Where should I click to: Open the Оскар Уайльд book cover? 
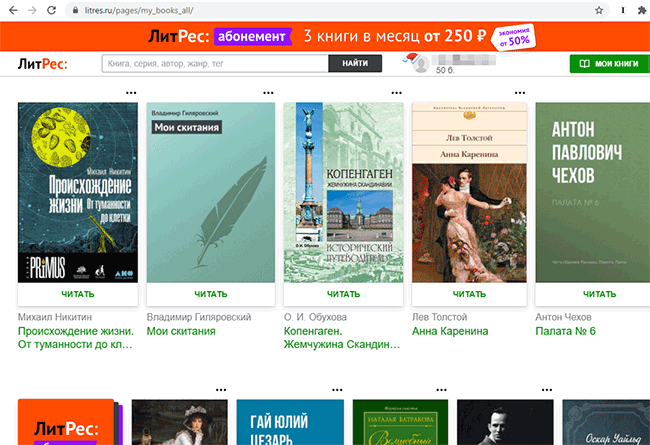click(x=606, y=422)
